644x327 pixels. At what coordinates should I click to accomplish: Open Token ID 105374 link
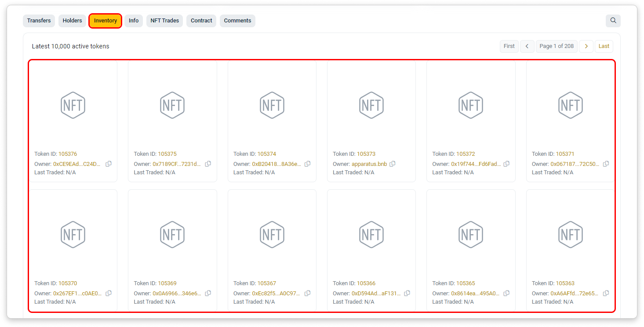click(x=267, y=154)
